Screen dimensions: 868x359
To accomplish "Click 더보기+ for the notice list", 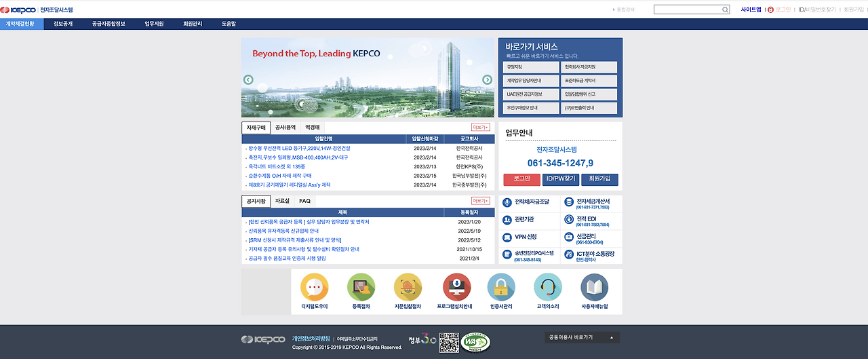I will pos(481,201).
